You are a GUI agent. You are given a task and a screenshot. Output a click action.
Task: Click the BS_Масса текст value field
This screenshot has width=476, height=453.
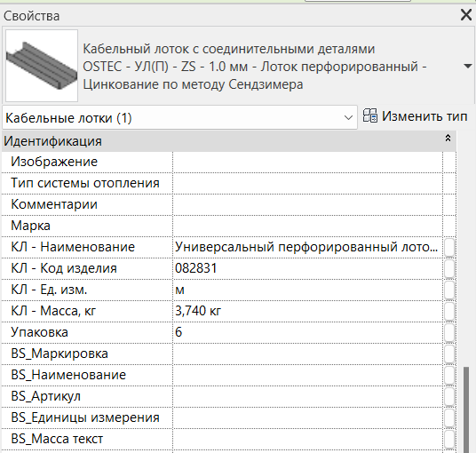click(x=307, y=439)
